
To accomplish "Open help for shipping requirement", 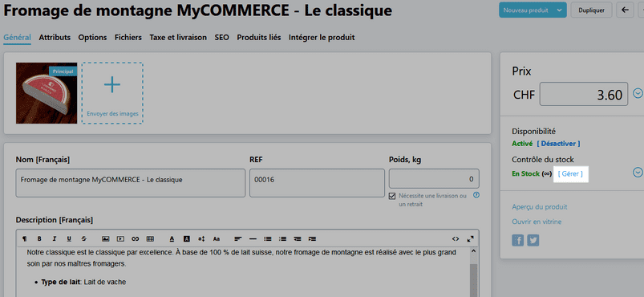I will pyautogui.click(x=476, y=195).
